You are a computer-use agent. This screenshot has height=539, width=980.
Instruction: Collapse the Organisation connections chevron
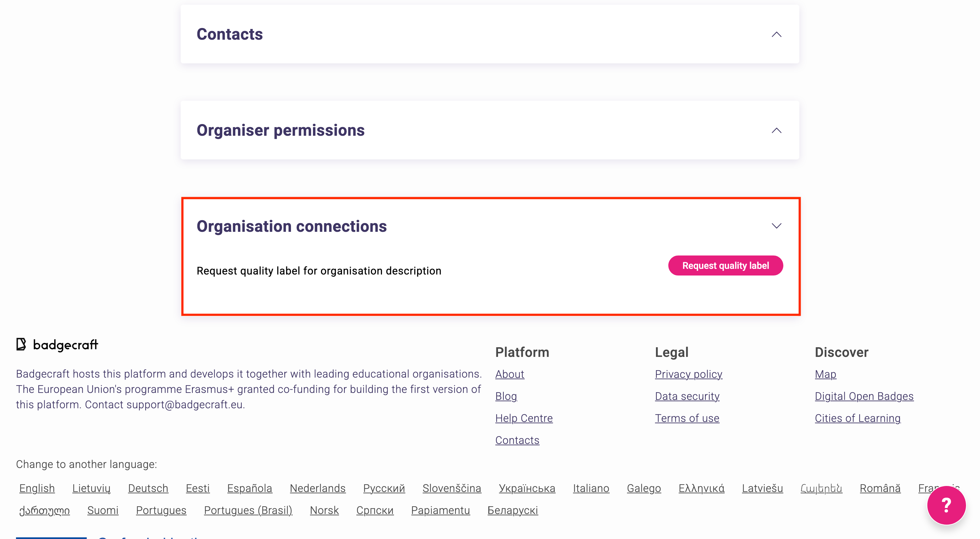[776, 226]
